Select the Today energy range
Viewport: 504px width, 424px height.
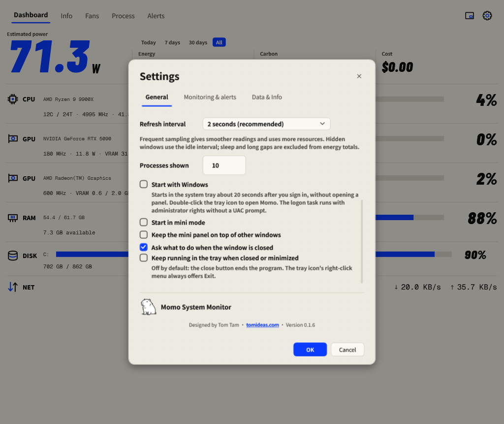(x=149, y=42)
